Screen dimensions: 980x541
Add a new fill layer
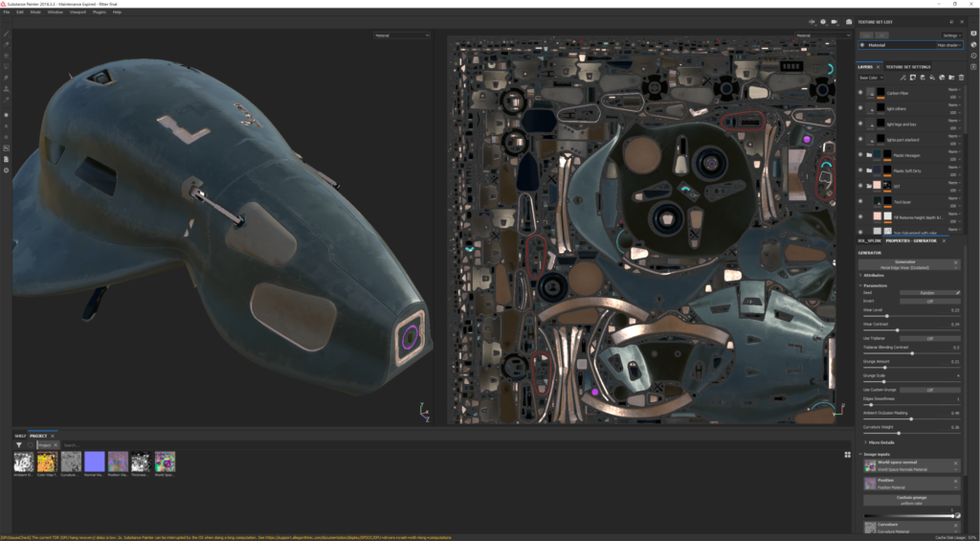click(931, 78)
